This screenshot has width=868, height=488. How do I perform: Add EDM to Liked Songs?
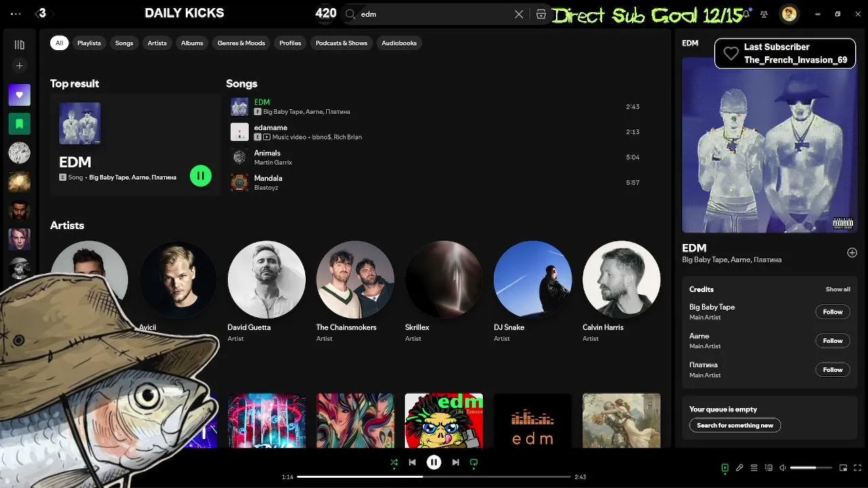tap(852, 252)
